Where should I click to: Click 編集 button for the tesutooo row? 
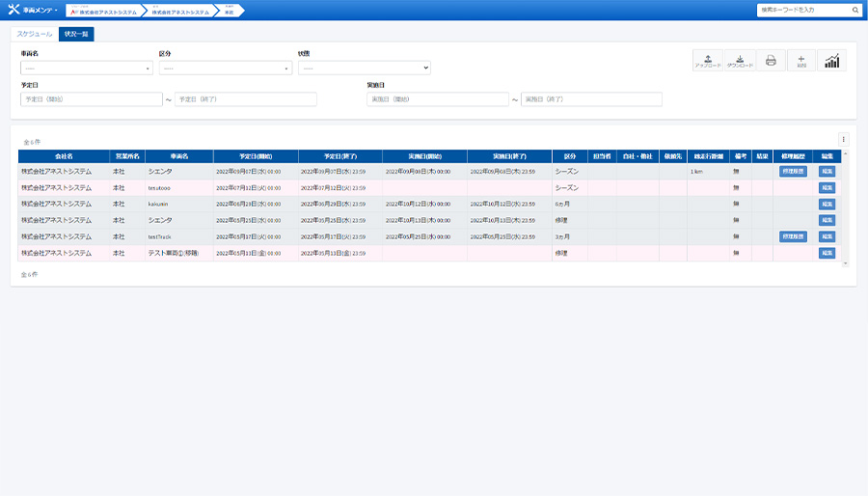click(x=827, y=187)
